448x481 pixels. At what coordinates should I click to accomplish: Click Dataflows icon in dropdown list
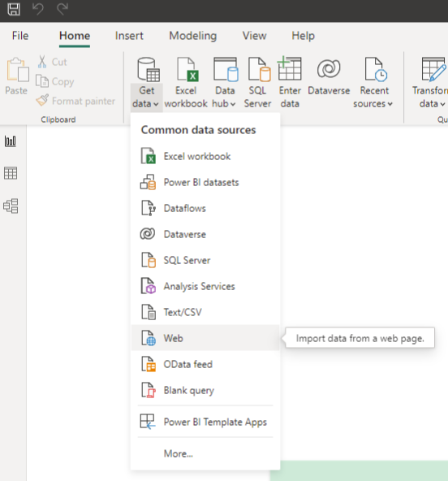tap(149, 208)
